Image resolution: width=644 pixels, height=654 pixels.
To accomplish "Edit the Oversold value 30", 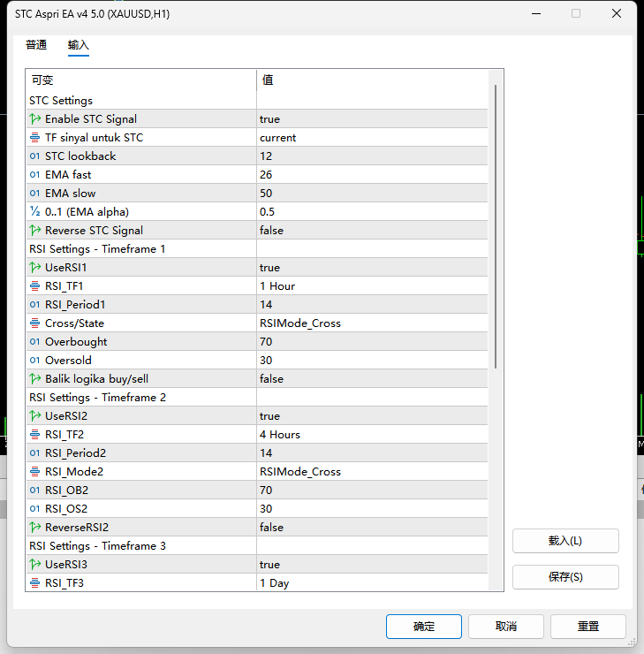I will pos(372,361).
